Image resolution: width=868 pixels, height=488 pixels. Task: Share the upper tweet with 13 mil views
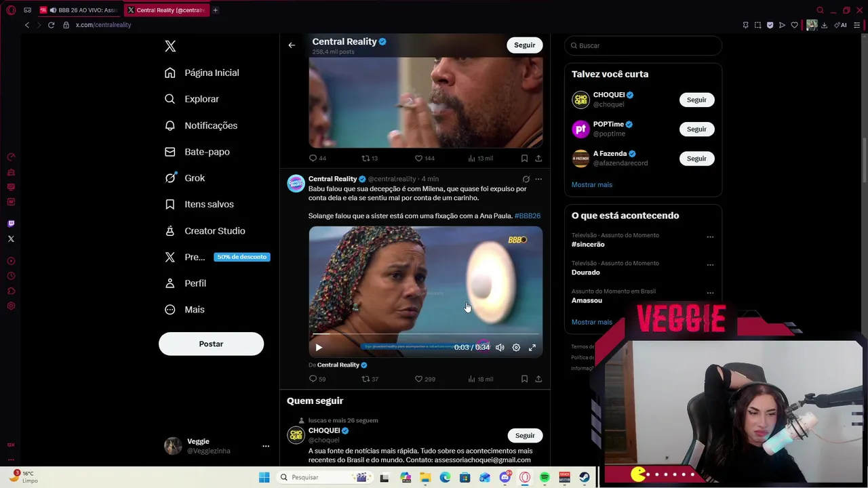(x=538, y=158)
